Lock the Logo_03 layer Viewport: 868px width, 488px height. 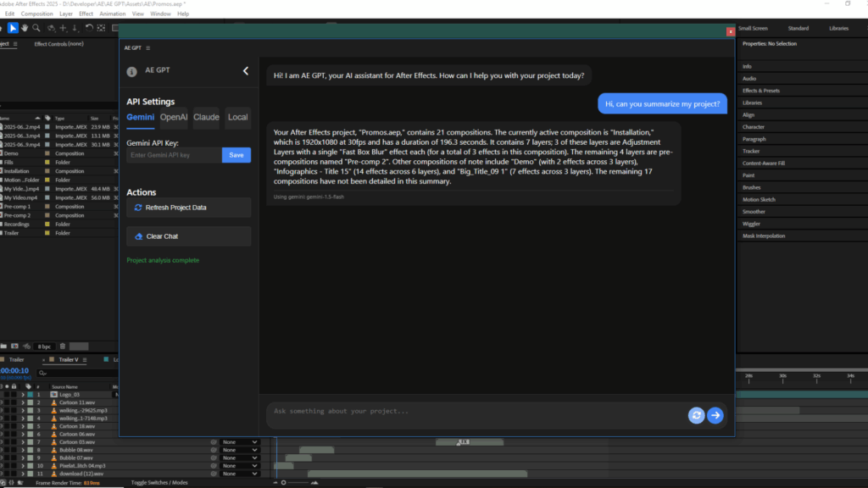click(14, 394)
